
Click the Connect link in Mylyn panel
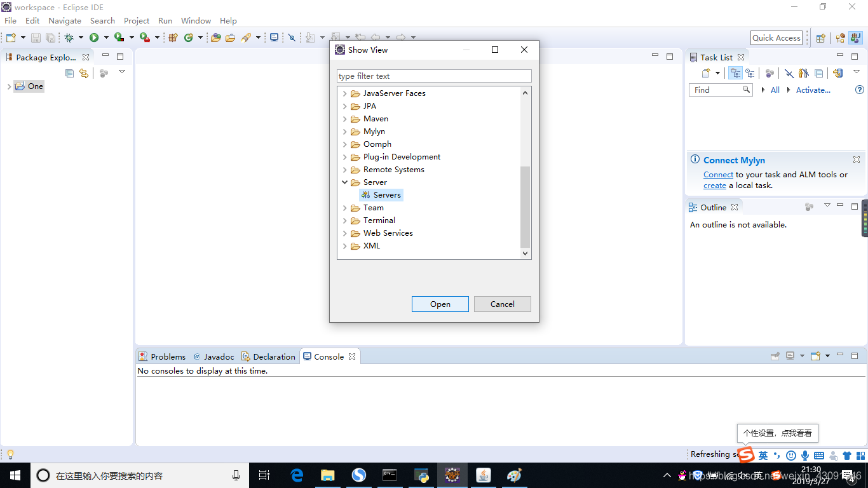[718, 175]
